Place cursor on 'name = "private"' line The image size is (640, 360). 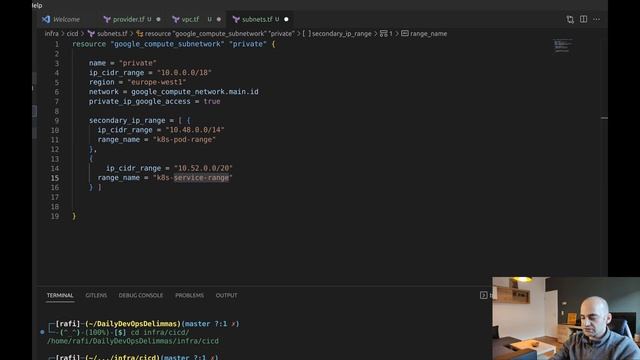point(122,63)
